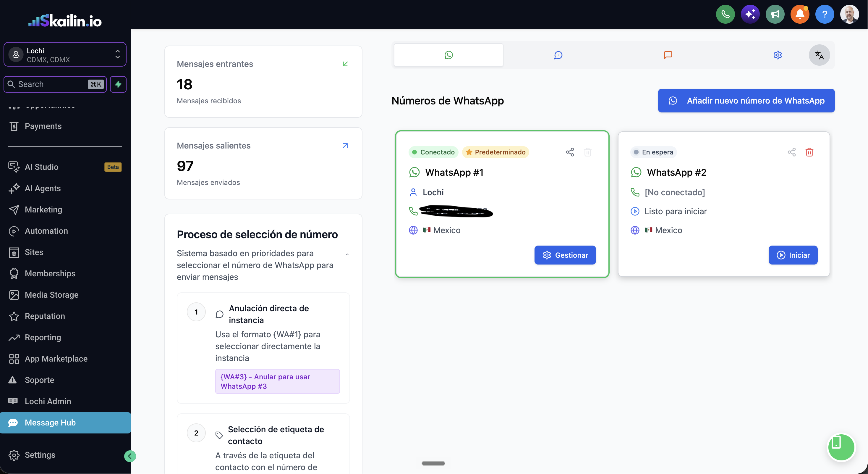
Task: Switch to the orange message tab
Action: (668, 55)
